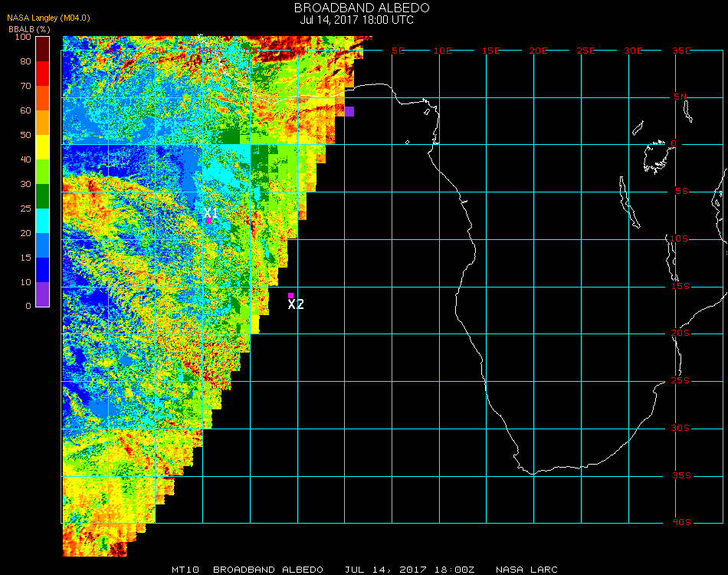Click the 20E longitude label
Viewport: 728px width, 575px height.
pos(539,51)
